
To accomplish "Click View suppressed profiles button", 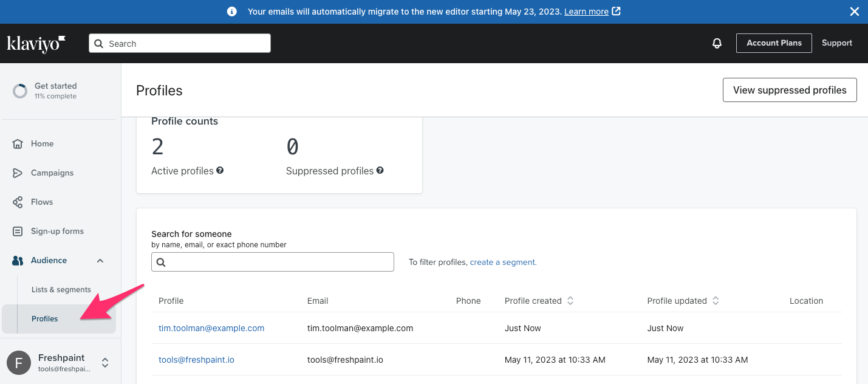I will 789,90.
